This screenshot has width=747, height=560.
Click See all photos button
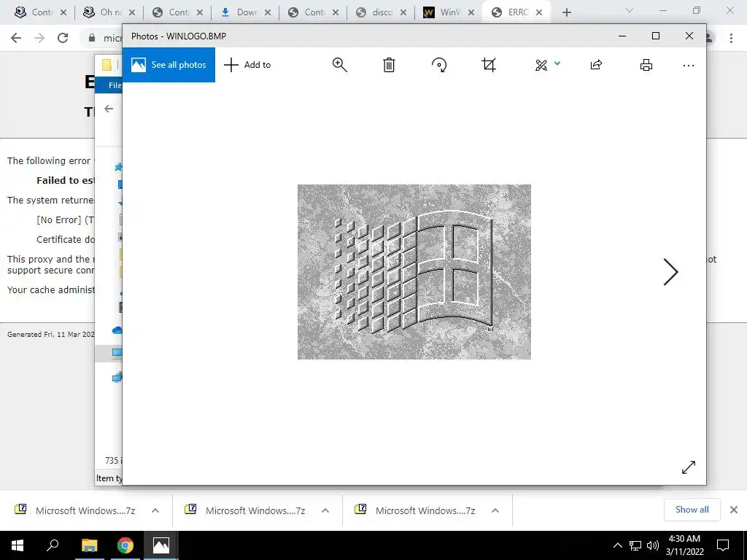169,65
